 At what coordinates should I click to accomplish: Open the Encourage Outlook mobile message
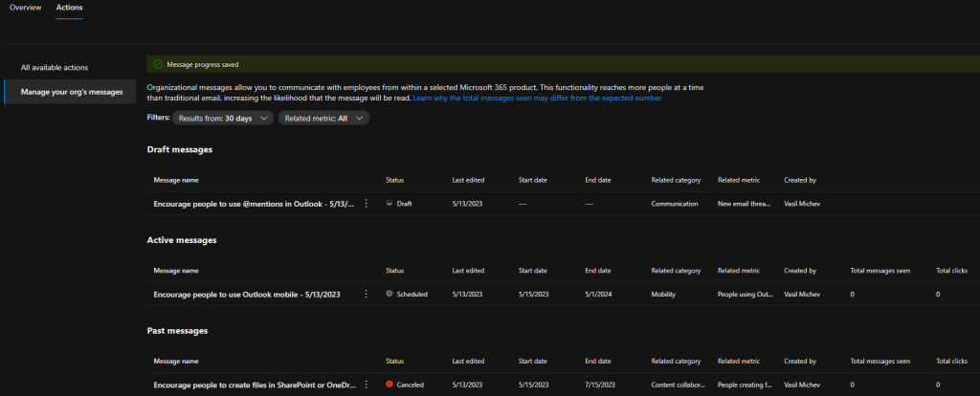[x=246, y=294]
